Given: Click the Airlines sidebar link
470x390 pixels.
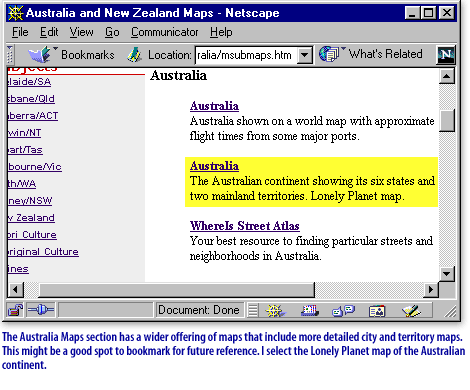Looking at the screenshot, I should (x=18, y=269).
